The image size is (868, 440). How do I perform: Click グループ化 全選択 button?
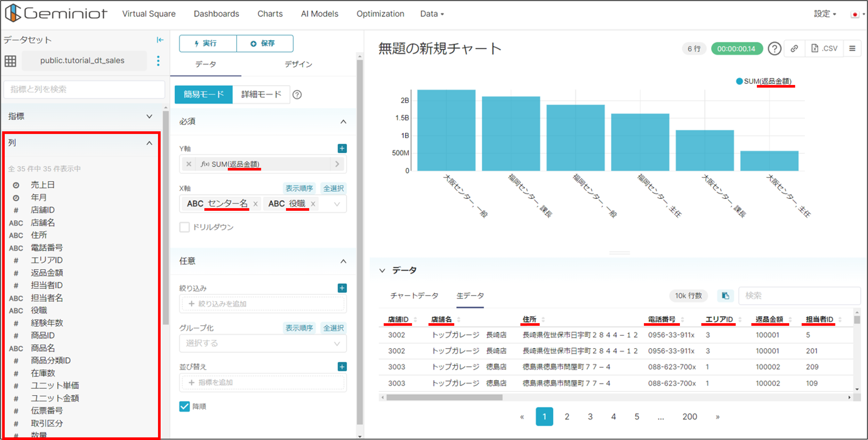334,328
